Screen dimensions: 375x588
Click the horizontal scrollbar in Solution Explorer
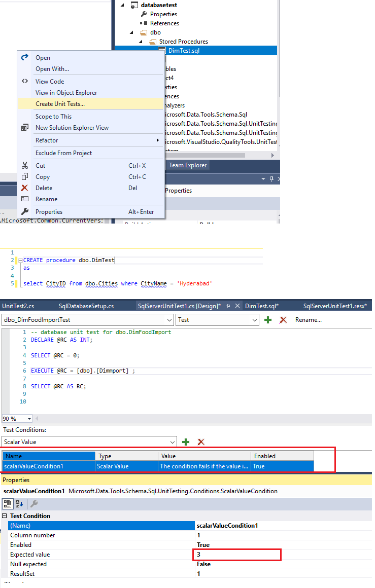[204, 155]
